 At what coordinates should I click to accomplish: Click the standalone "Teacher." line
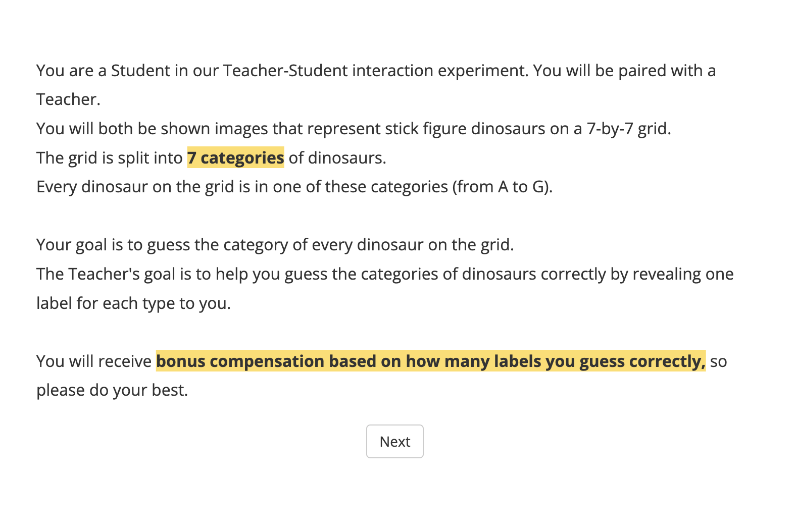(68, 99)
